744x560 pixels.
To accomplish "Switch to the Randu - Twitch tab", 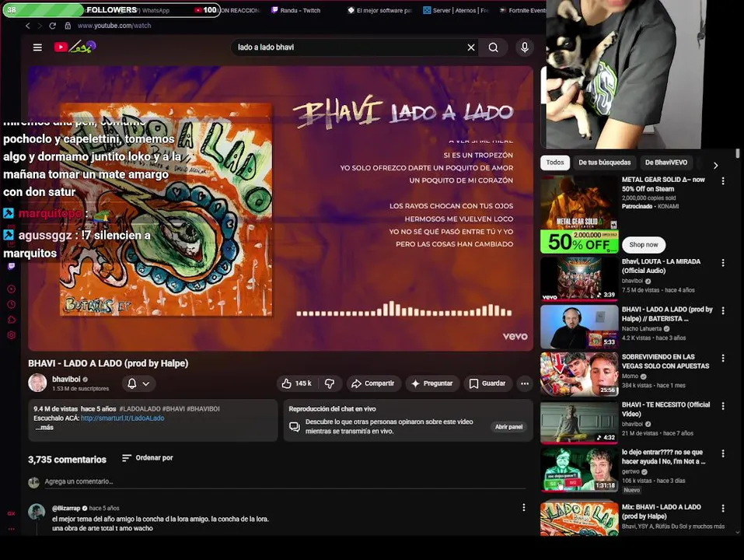I will (295, 10).
